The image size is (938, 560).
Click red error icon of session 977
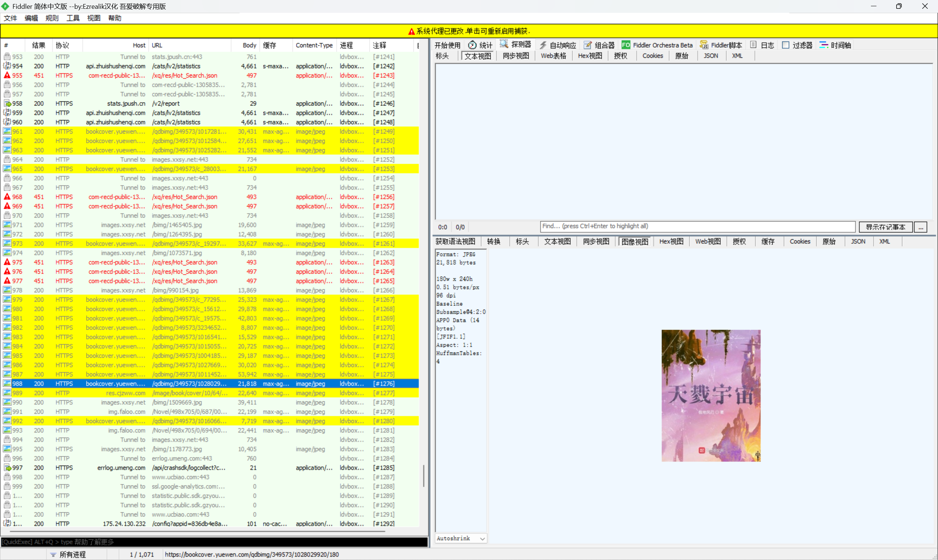pyautogui.click(x=7, y=281)
